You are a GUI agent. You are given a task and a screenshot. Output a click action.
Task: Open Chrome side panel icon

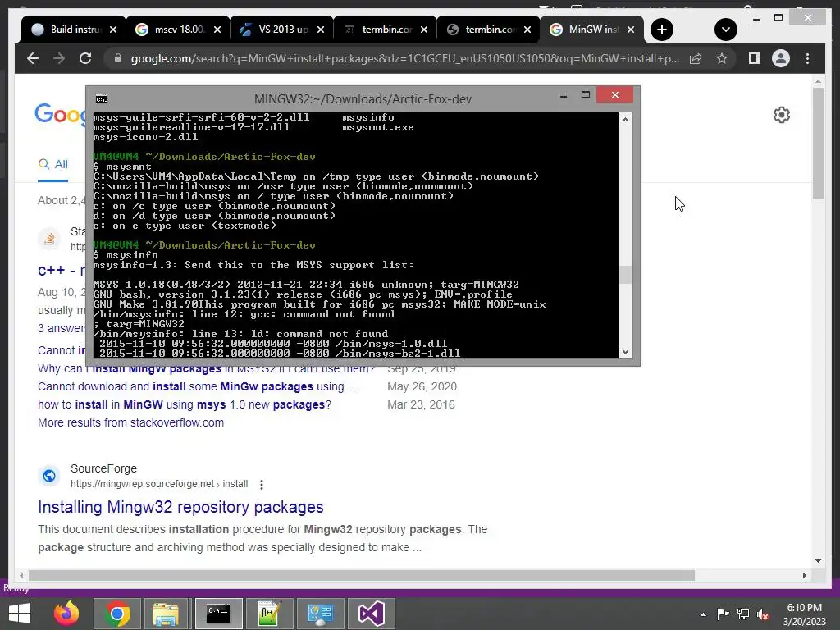click(755, 58)
